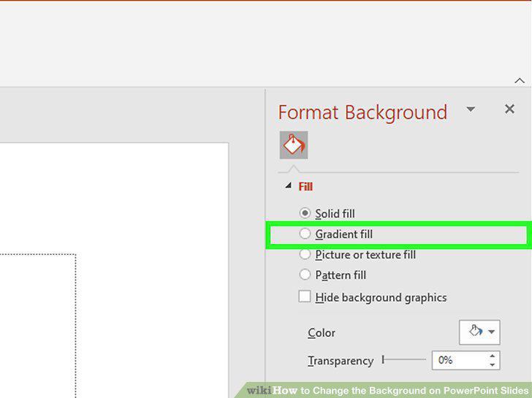The height and width of the screenshot is (398, 532).
Task: Collapse the Fill section triangle
Action: 288,185
